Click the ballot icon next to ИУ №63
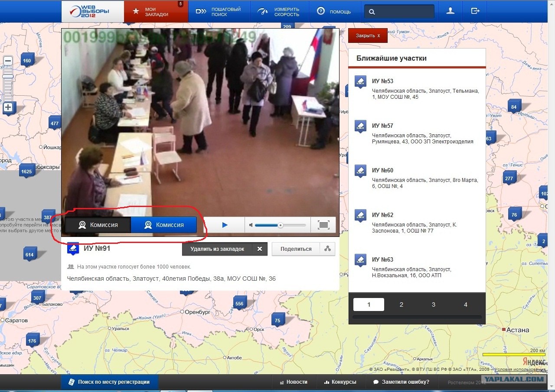555x392 pixels. (x=360, y=260)
